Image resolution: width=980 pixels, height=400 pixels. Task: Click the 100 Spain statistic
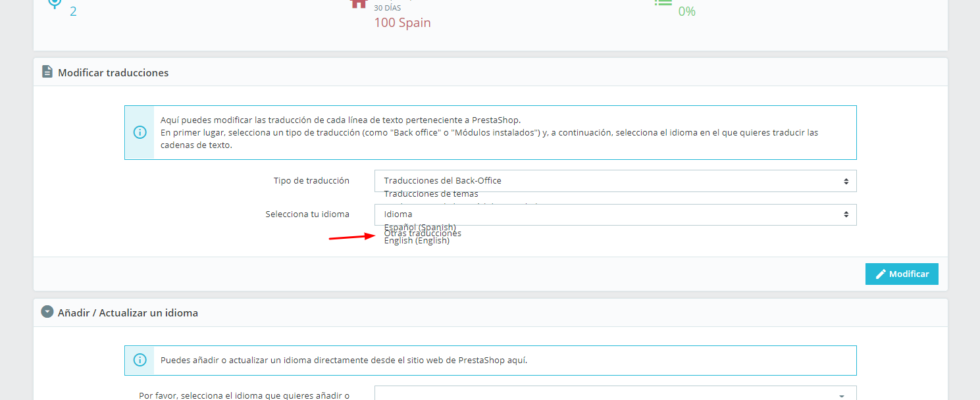tap(403, 22)
